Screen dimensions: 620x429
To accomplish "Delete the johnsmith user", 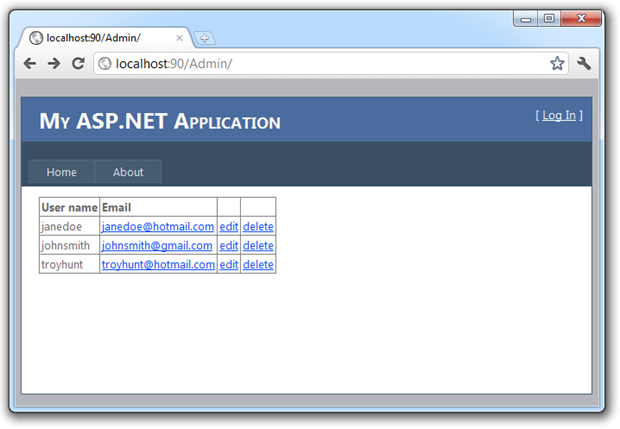I will 258,246.
